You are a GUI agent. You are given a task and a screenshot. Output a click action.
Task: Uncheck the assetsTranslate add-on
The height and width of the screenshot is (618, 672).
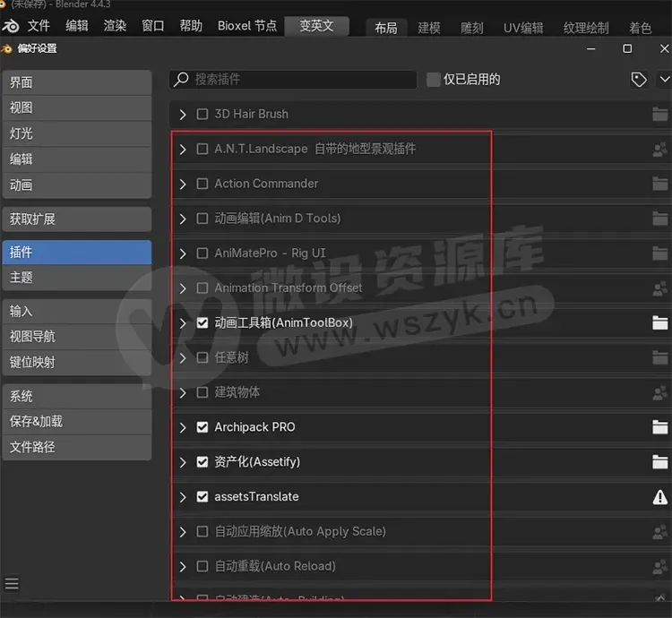tap(202, 497)
